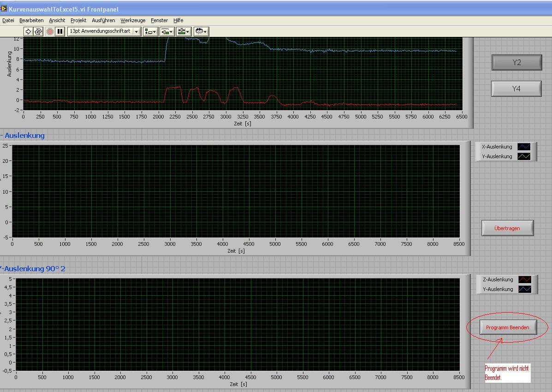
Task: Click the 25 y-axis maximum of the middle graph
Action: tap(5, 145)
